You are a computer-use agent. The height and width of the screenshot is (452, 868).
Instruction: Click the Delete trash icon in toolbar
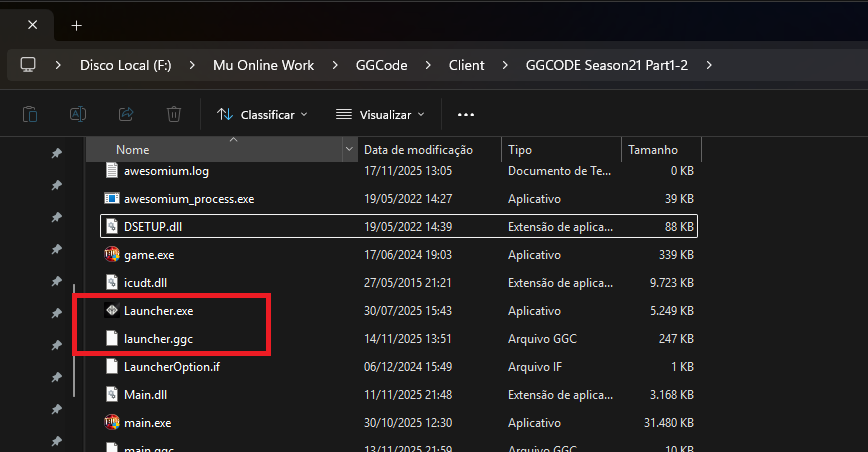pyautogui.click(x=174, y=115)
